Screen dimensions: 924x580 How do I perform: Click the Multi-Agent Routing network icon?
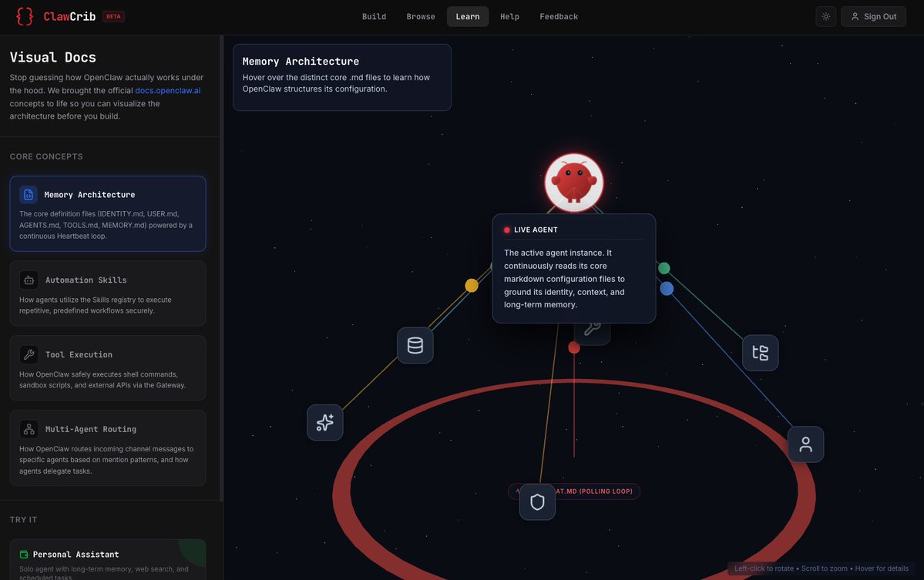click(x=29, y=429)
